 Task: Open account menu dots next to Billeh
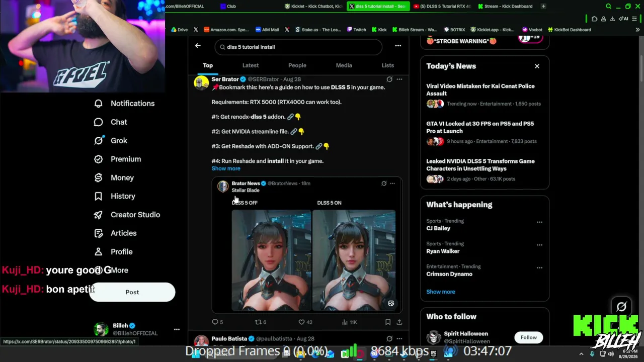click(177, 329)
